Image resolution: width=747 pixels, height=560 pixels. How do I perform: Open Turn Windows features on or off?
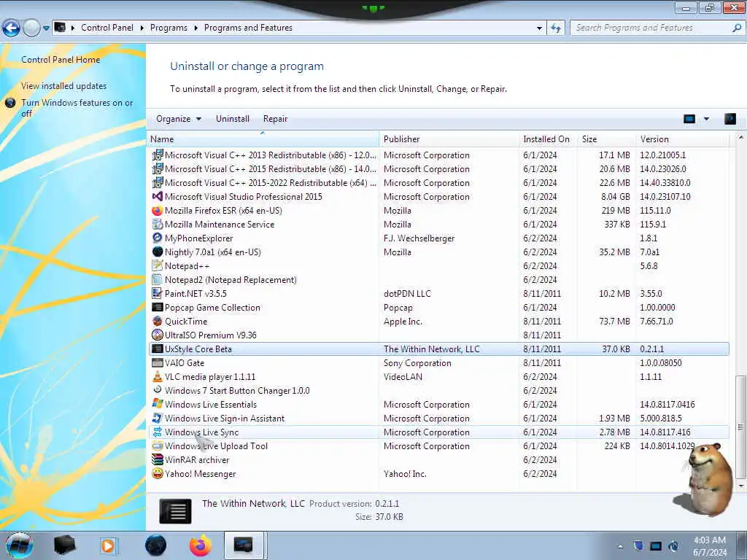click(77, 108)
